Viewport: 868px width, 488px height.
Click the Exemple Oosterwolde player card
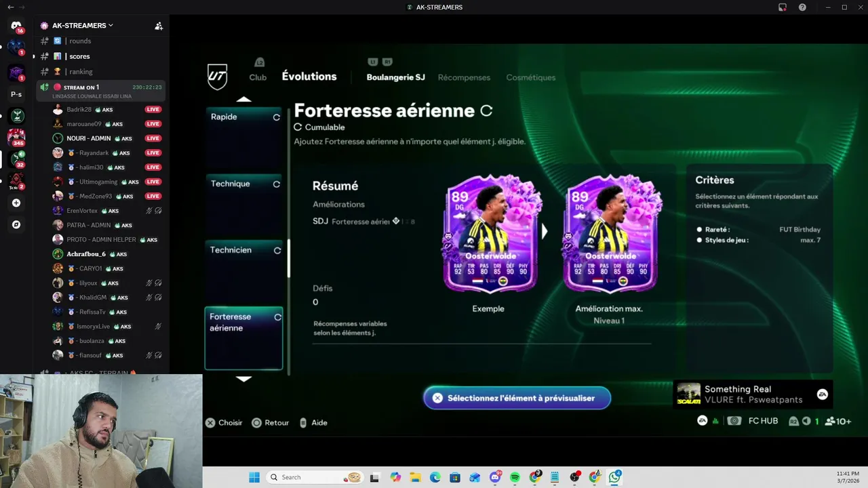[490, 234]
